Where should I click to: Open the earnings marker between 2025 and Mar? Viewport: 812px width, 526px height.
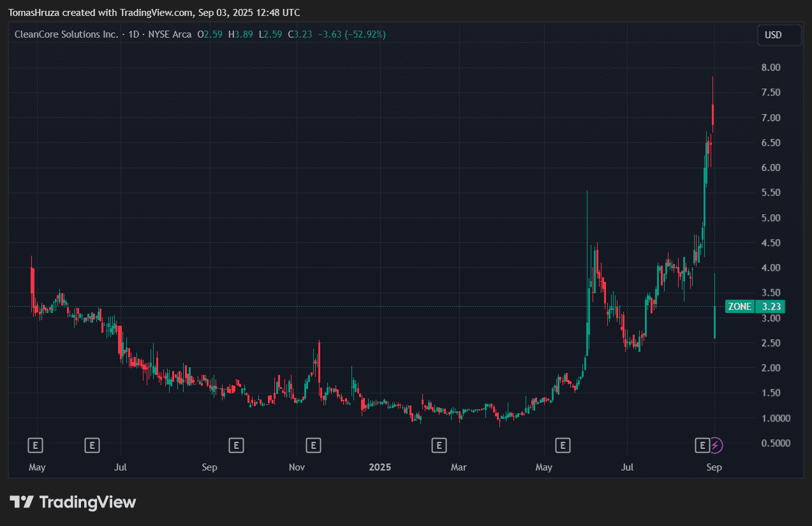click(x=438, y=445)
